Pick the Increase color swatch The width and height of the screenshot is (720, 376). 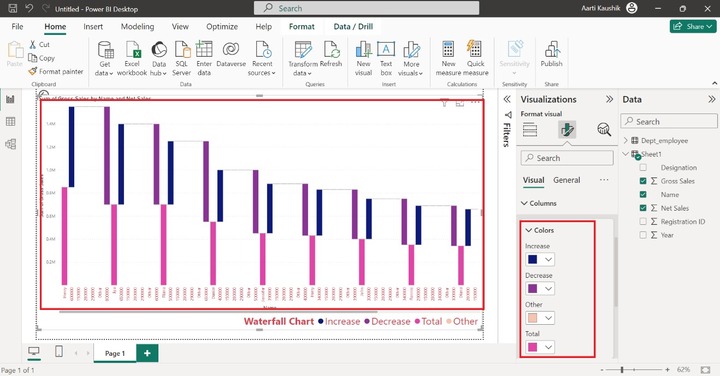pyautogui.click(x=533, y=259)
